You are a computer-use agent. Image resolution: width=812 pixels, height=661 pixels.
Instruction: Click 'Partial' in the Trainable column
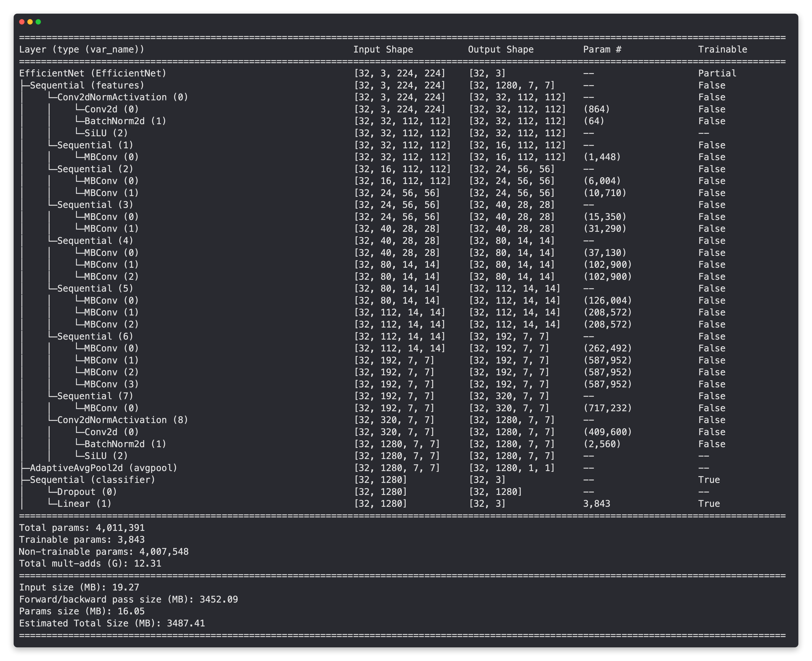(717, 73)
